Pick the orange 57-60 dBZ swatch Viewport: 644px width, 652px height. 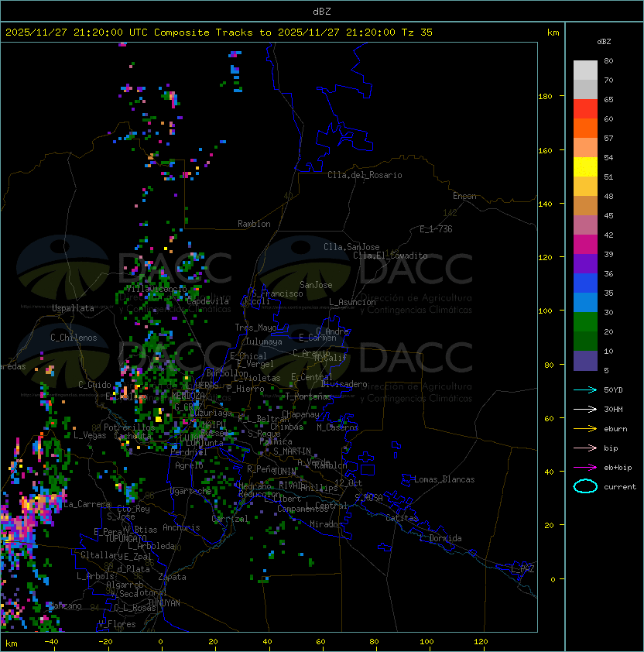pyautogui.click(x=585, y=128)
